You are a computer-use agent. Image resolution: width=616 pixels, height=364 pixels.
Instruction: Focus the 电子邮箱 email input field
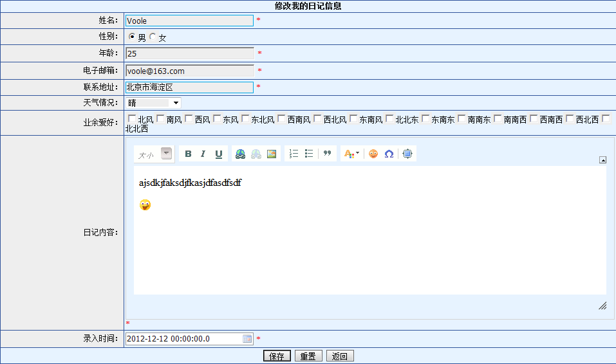(x=190, y=71)
